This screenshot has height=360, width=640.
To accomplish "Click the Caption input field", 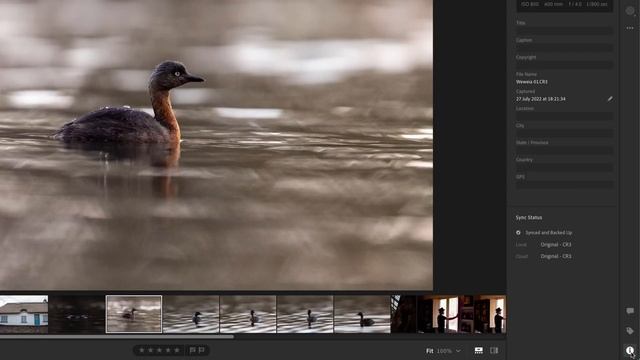I will 564,48.
